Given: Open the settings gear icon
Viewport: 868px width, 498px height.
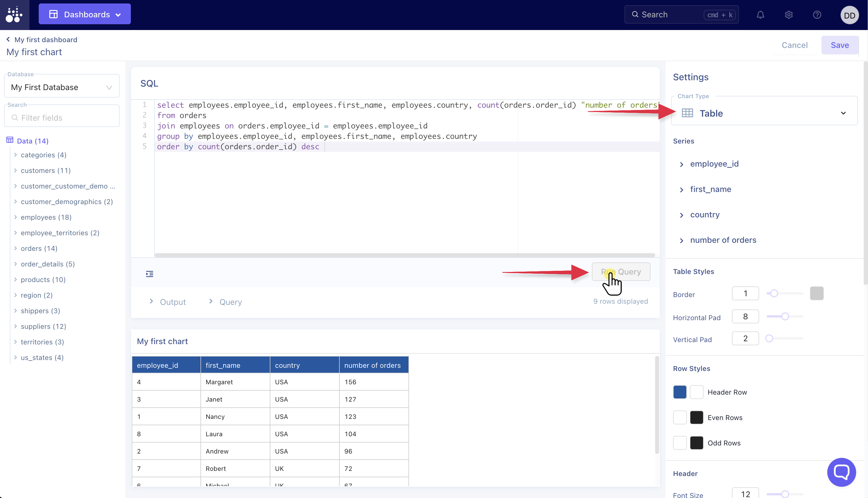Looking at the screenshot, I should click(789, 15).
